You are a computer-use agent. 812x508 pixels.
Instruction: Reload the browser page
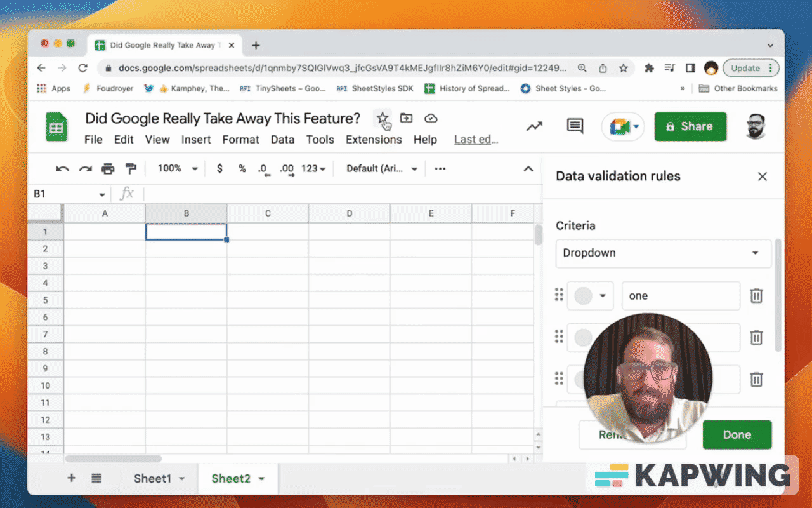(82, 68)
